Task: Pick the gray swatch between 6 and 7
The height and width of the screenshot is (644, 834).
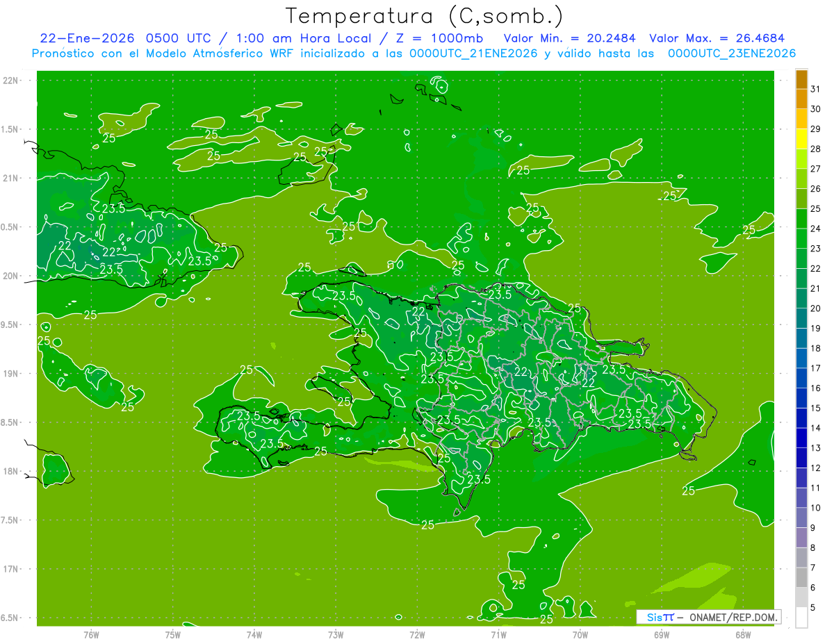Action: (x=801, y=577)
